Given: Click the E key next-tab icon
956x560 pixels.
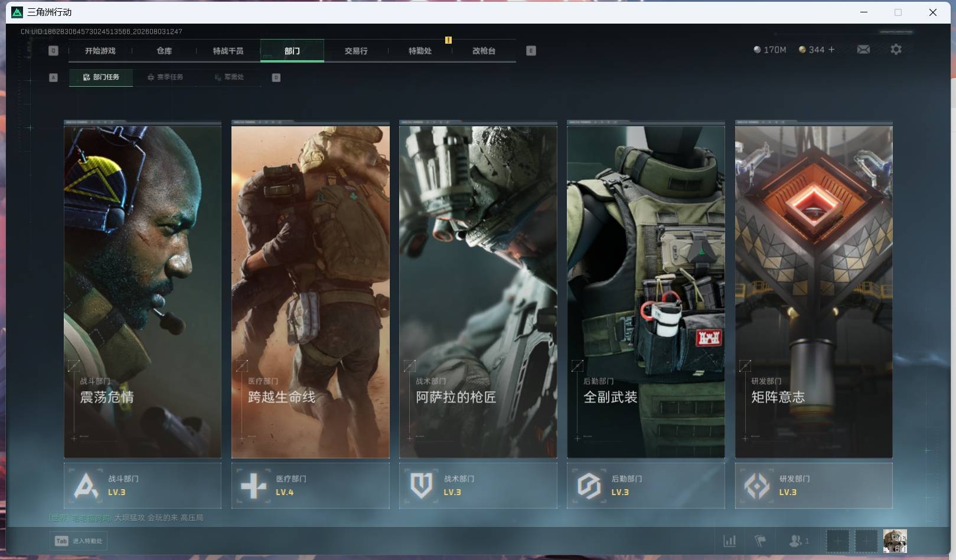Looking at the screenshot, I should click(531, 51).
